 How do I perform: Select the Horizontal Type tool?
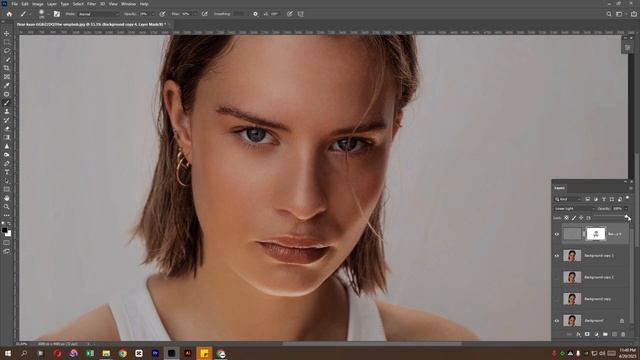[x=7, y=172]
